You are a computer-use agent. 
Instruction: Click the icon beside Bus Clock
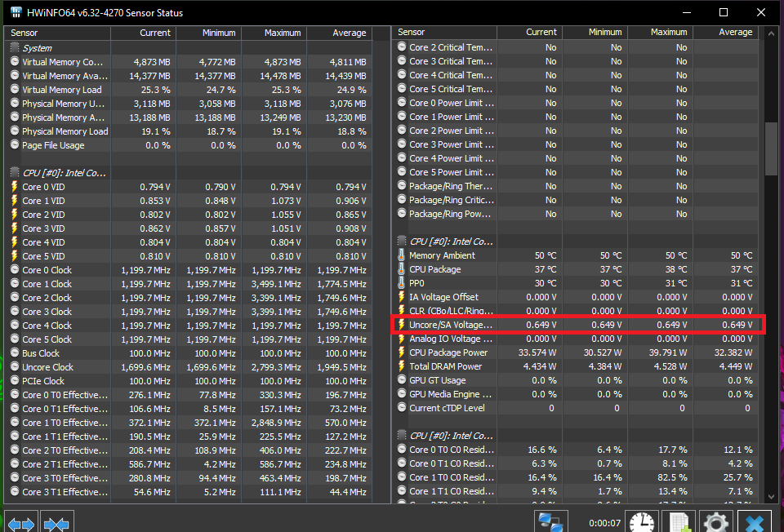pos(15,352)
